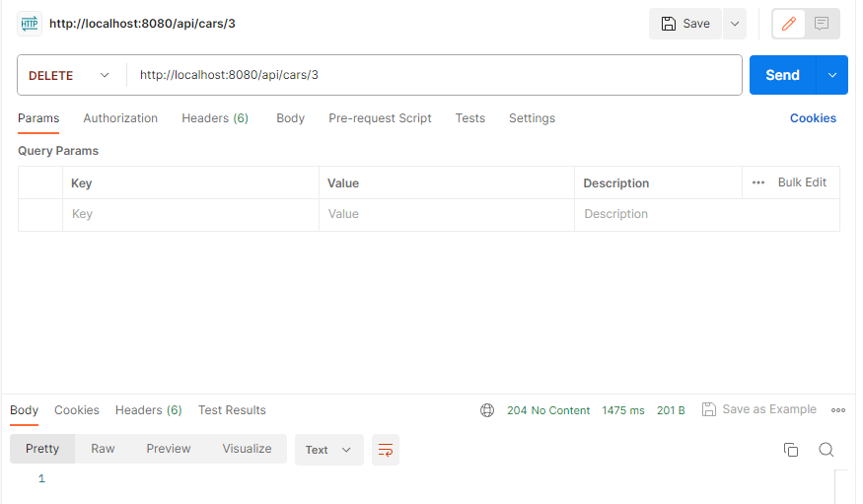Open the DELETE method dropdown

point(69,75)
